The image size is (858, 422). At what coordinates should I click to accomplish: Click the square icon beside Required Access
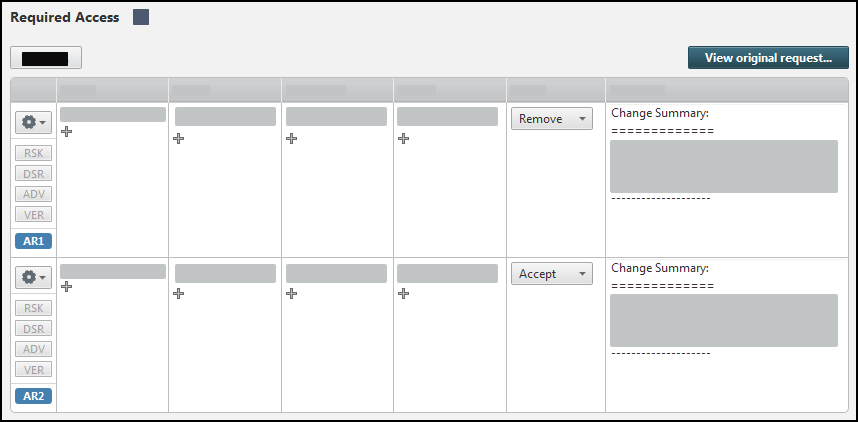[141, 18]
